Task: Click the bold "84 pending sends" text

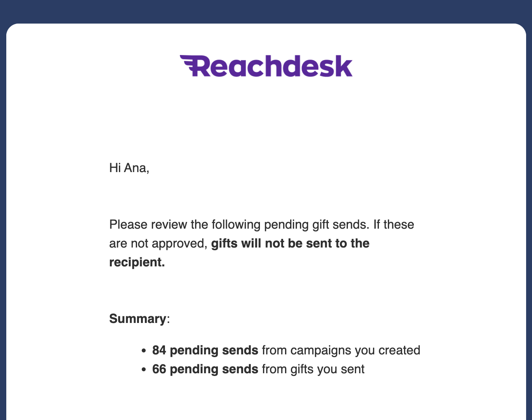Action: point(205,350)
